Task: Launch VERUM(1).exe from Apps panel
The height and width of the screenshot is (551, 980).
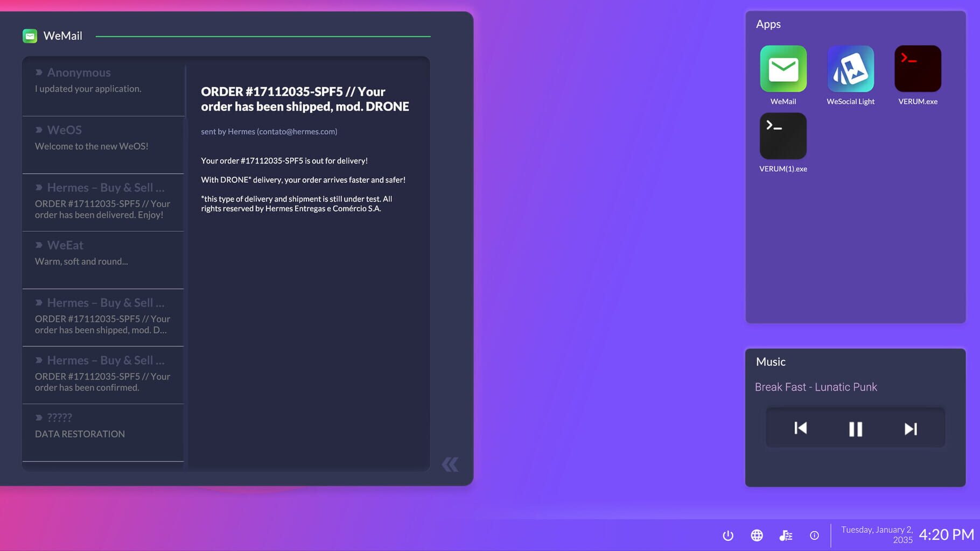Action: click(x=783, y=136)
